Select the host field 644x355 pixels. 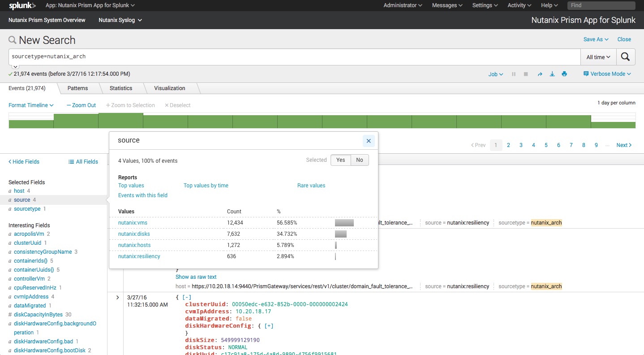(x=19, y=191)
